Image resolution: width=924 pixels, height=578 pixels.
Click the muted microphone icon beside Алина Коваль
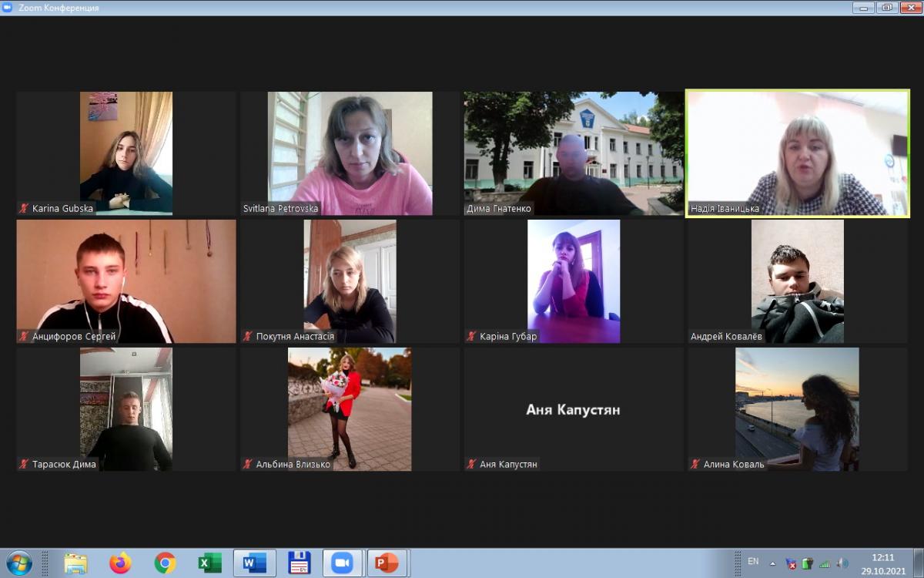[695, 464]
